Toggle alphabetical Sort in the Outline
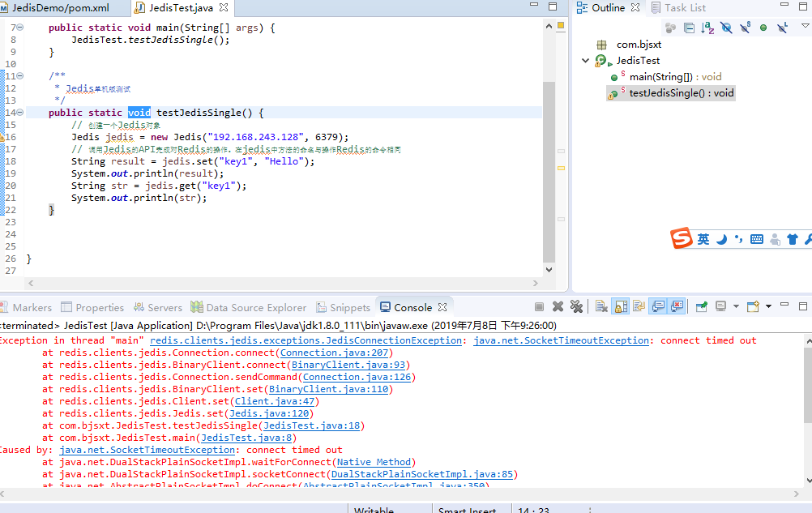 (707, 28)
